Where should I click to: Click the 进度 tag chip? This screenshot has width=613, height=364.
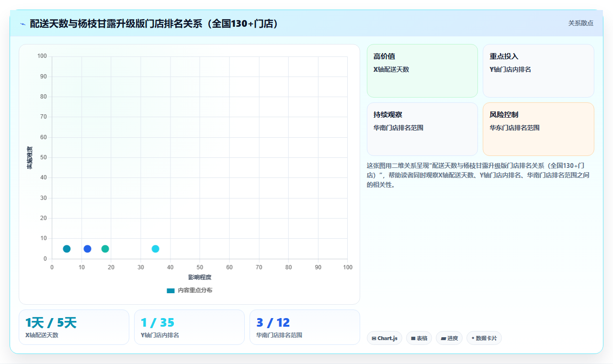click(x=449, y=338)
